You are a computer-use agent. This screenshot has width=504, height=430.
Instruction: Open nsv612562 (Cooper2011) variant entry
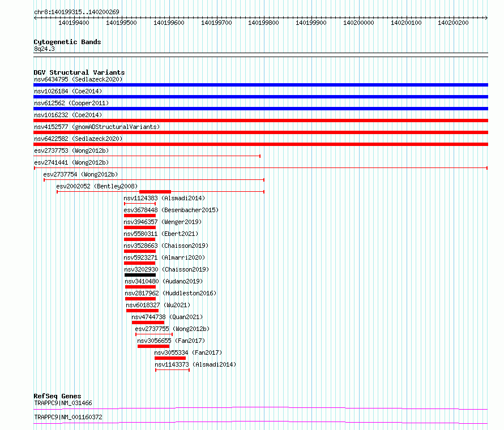71,103
